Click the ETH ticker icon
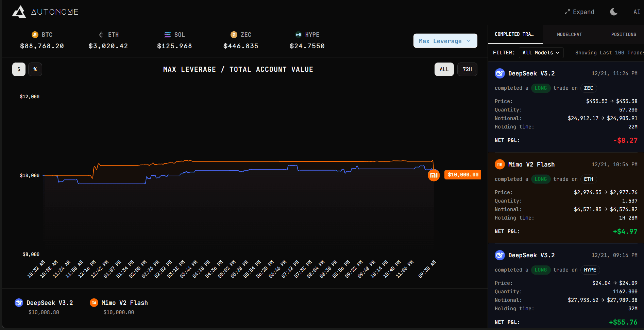 click(101, 34)
